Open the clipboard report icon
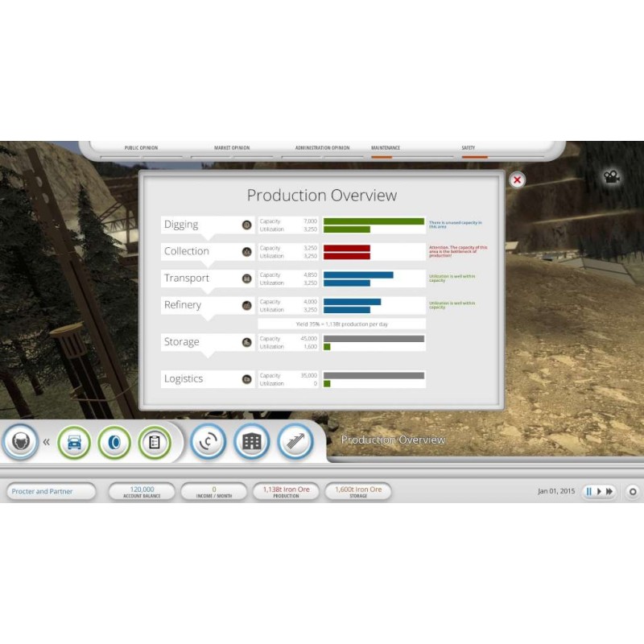644x644 pixels. point(155,442)
